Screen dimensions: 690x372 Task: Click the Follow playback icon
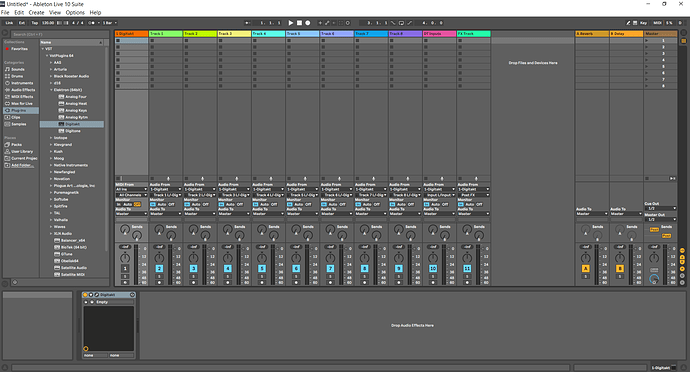(248, 23)
